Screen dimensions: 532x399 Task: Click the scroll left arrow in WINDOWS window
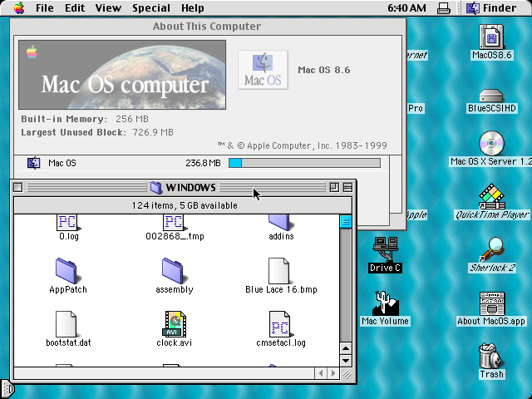(321, 373)
